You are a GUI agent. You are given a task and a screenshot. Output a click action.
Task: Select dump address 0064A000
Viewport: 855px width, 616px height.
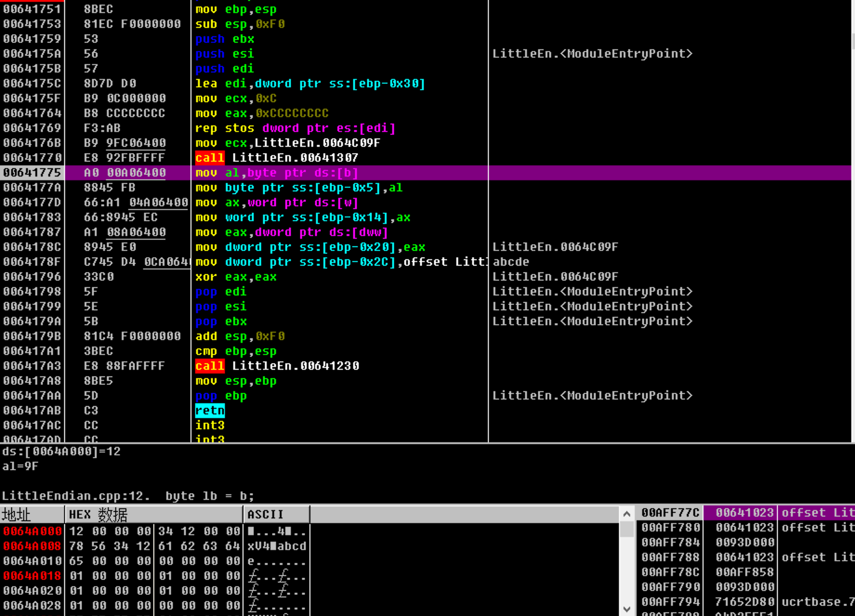click(33, 531)
